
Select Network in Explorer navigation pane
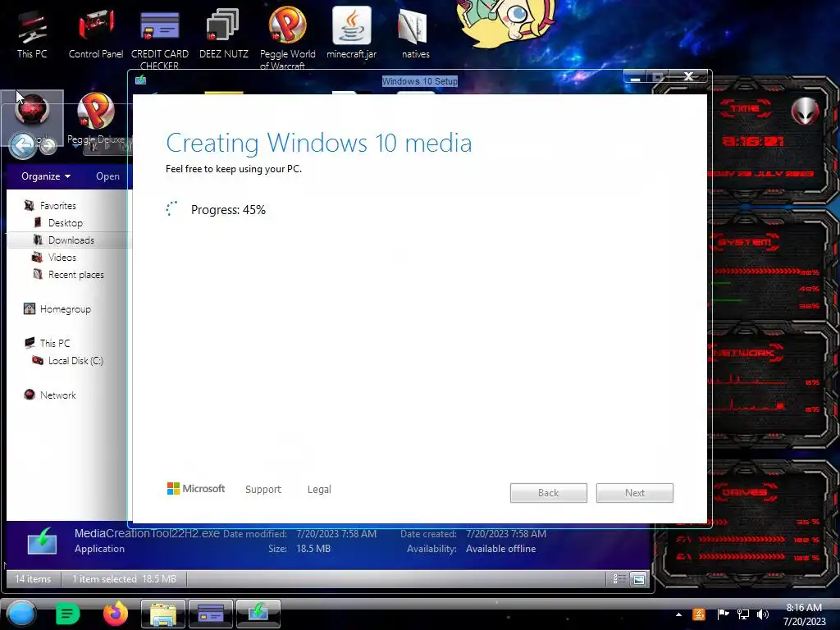click(57, 395)
